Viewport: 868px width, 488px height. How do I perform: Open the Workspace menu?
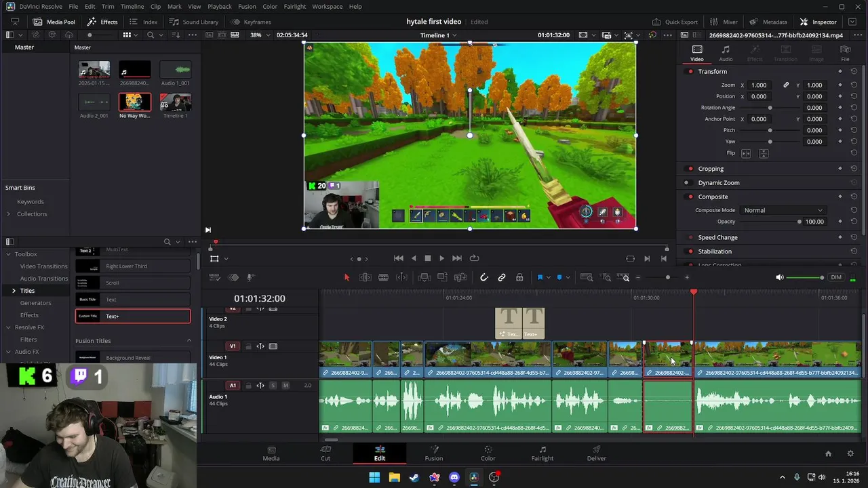pyautogui.click(x=328, y=6)
